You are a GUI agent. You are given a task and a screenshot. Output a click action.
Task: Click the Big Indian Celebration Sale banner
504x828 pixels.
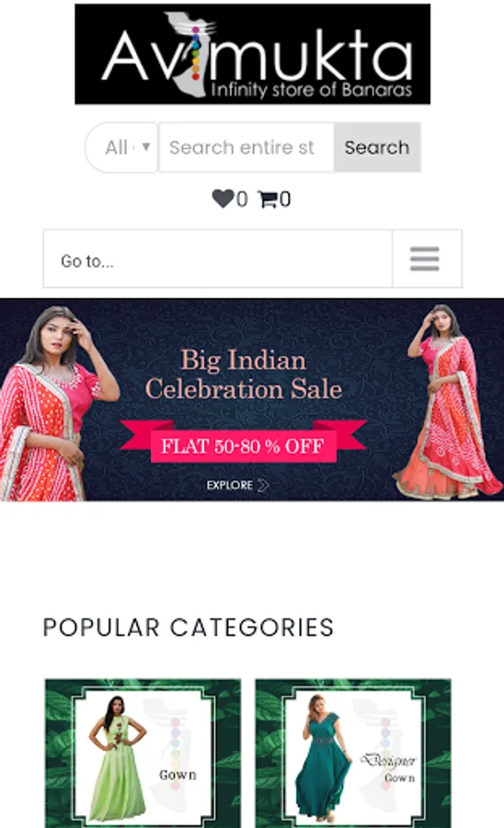[x=252, y=400]
